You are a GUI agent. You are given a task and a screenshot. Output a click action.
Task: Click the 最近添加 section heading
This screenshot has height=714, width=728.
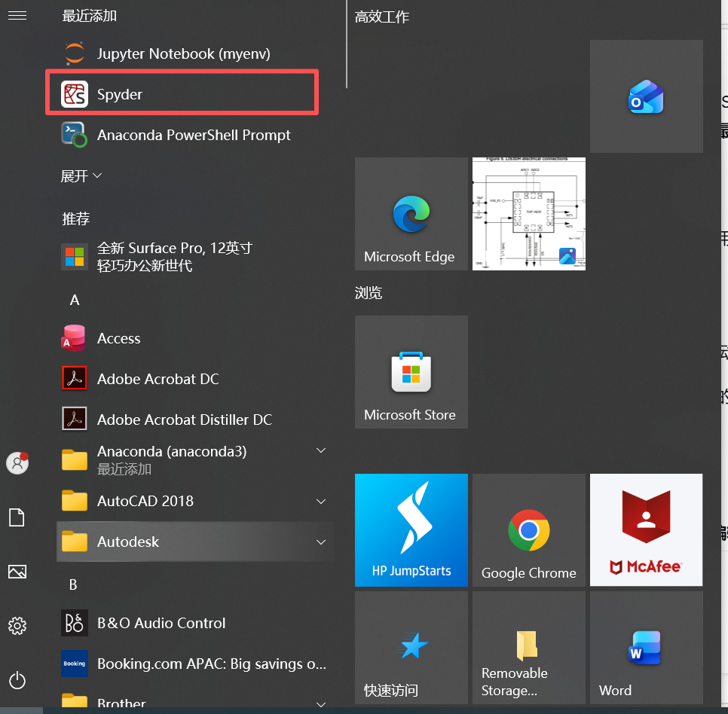pyautogui.click(x=90, y=16)
